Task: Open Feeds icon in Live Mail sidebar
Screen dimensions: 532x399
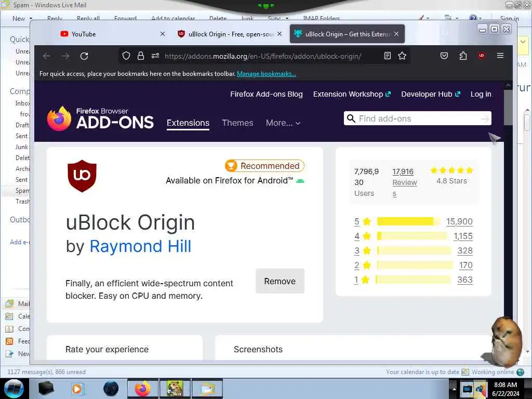Action: pos(9,341)
